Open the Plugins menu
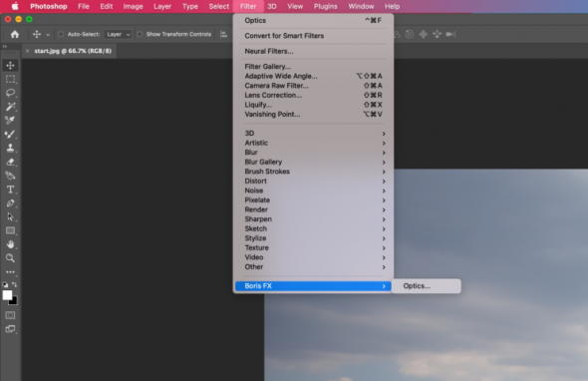 pyautogui.click(x=325, y=6)
